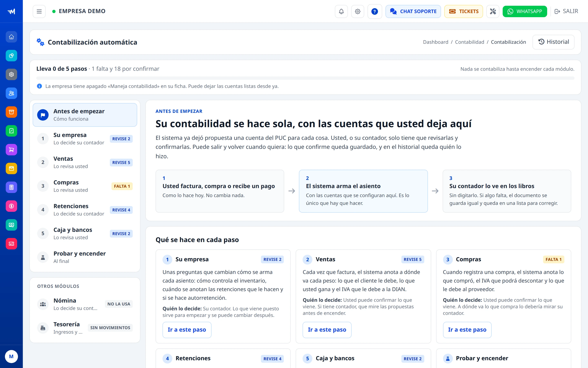This screenshot has width=588, height=368.
Task: Go to Dashboard breadcrumb
Action: click(x=435, y=42)
